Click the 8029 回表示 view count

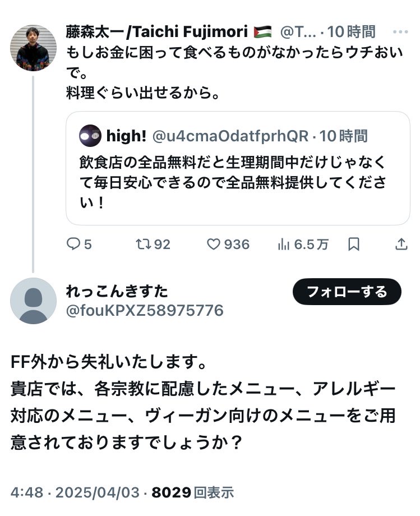(192, 493)
